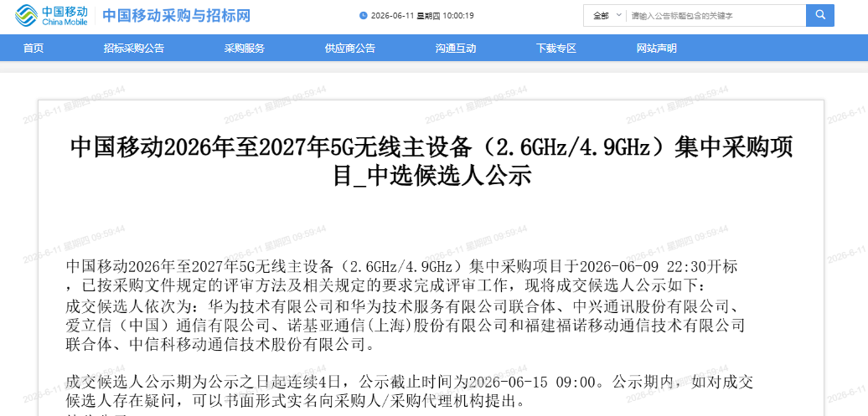Image resolution: width=868 pixels, height=416 pixels.
Task: Open the 招标采购公告 menu item
Action: 134,48
